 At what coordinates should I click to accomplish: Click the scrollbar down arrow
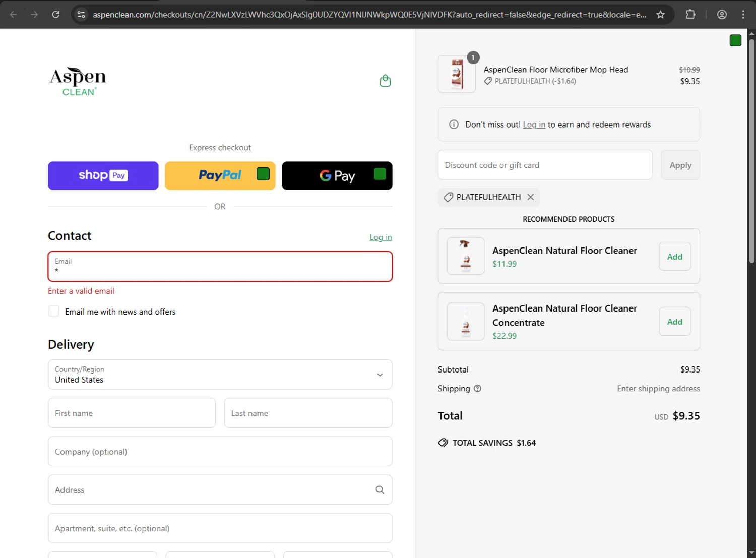[x=751, y=553]
